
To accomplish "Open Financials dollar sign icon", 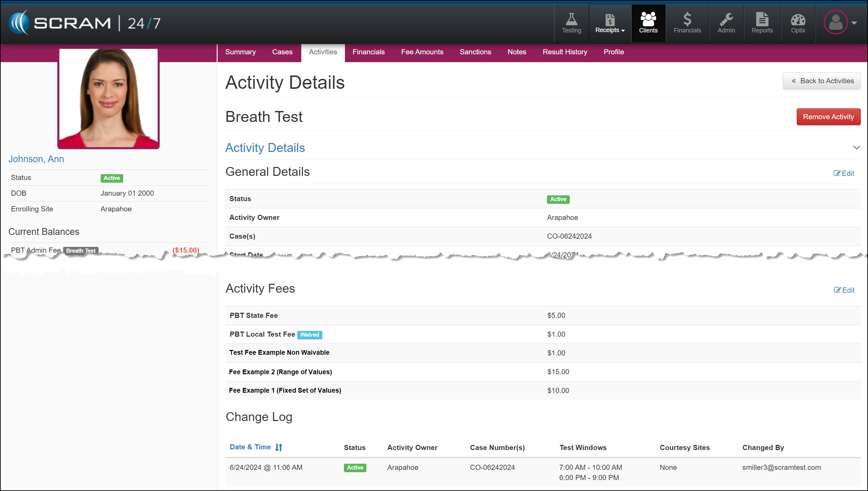I will (x=687, y=23).
